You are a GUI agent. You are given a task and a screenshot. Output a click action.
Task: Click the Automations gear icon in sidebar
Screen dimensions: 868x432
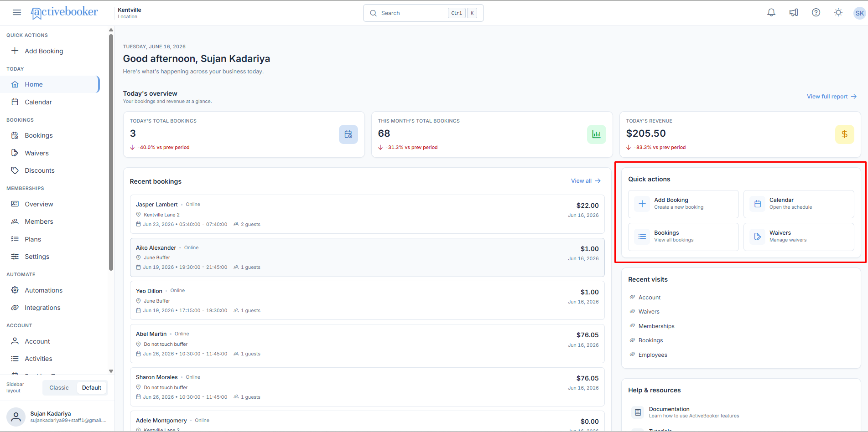[x=15, y=290]
